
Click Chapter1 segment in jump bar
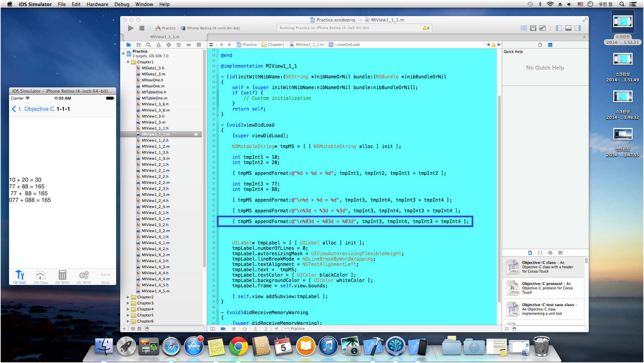[273, 45]
